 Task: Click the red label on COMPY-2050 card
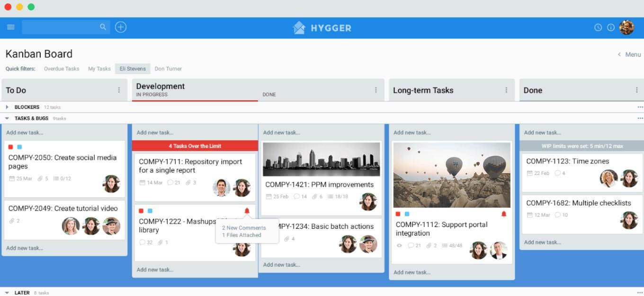tap(11, 147)
